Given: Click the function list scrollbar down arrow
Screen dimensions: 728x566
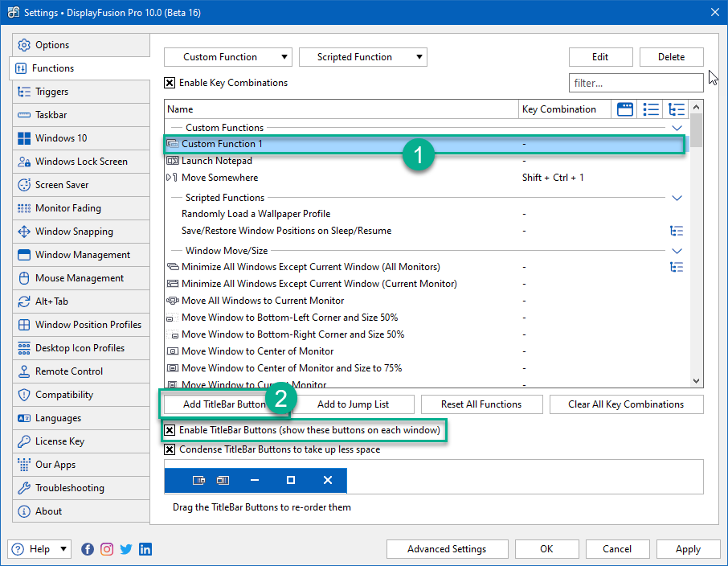Looking at the screenshot, I should tap(696, 380).
